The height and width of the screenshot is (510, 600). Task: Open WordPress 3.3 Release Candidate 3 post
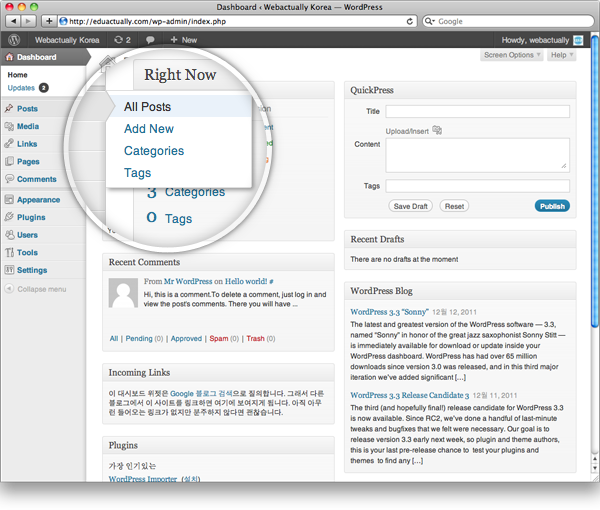pos(409,395)
